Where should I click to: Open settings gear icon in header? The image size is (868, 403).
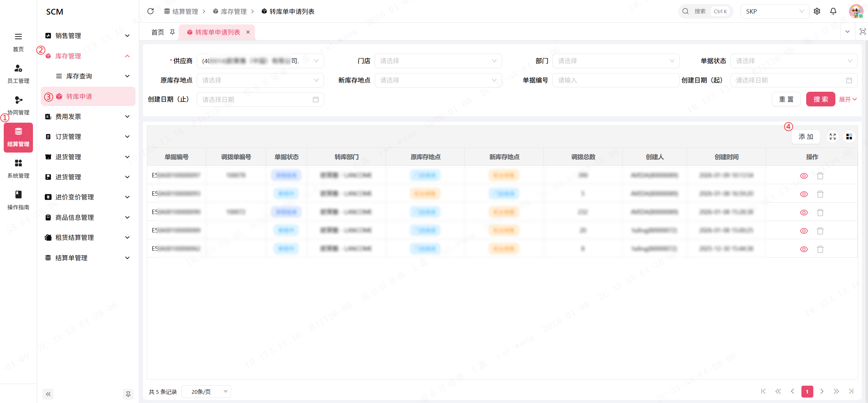[x=817, y=11]
